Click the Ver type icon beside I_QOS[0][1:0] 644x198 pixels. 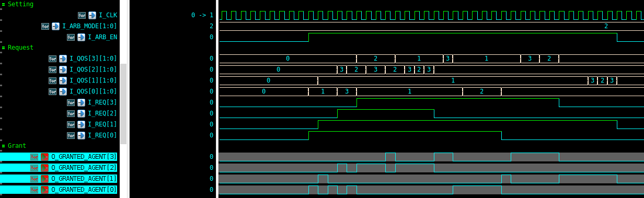pos(53,91)
